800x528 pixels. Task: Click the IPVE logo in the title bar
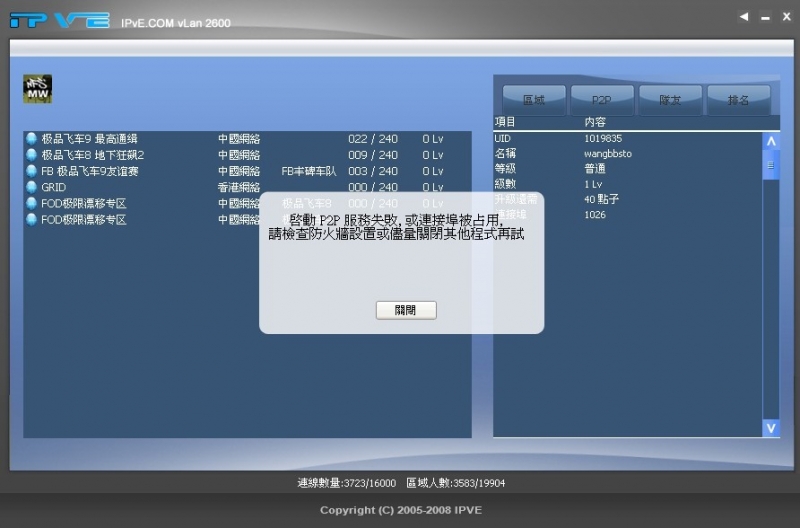(60, 20)
